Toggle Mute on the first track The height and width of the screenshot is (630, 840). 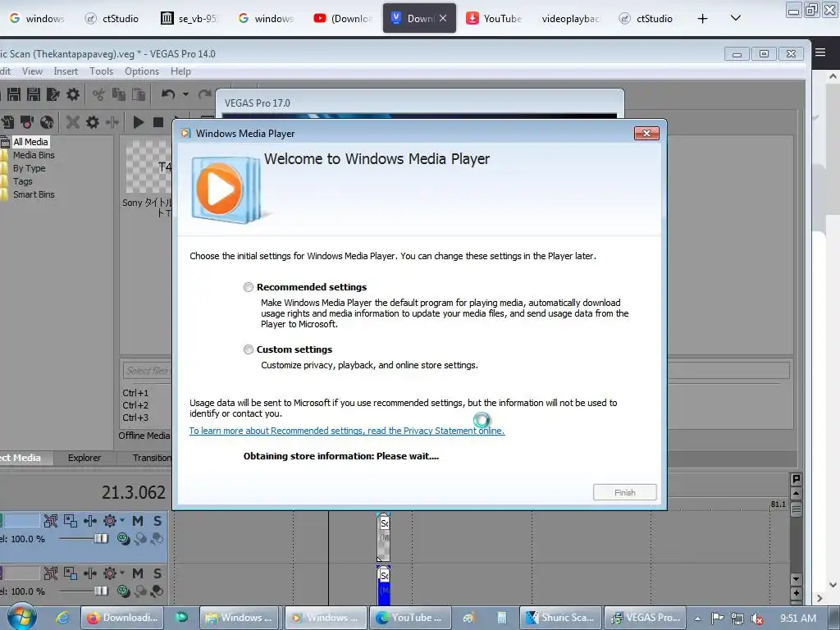pyautogui.click(x=138, y=521)
